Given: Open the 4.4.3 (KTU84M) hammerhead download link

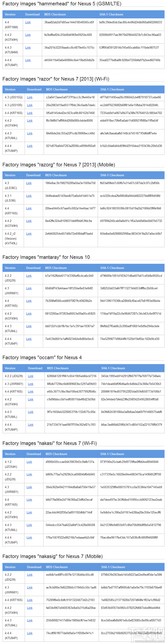Looking at the screenshot, I should coord(28,48).
